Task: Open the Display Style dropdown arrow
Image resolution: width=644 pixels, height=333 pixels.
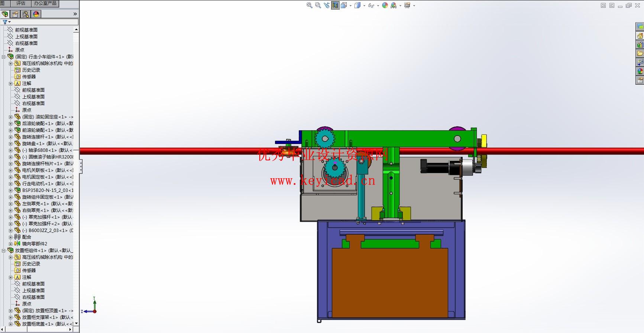Action: click(x=364, y=6)
